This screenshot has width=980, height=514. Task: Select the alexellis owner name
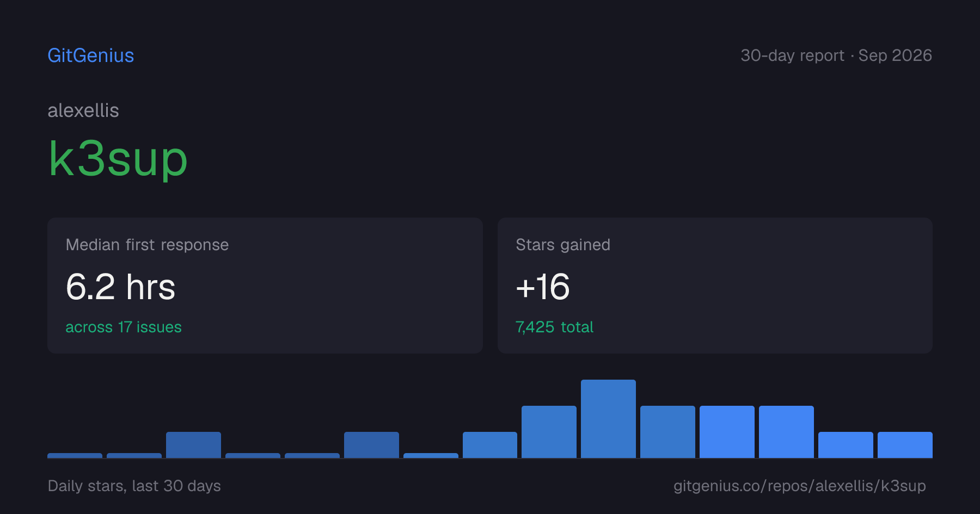(83, 110)
